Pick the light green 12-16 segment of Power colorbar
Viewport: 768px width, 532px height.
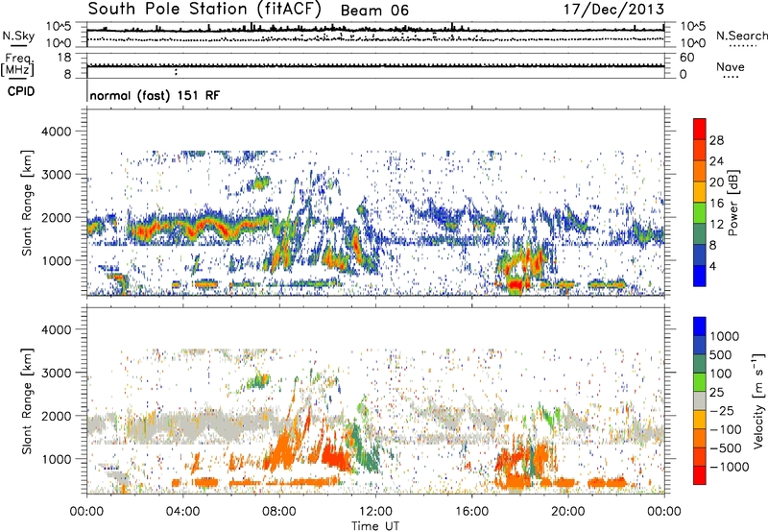click(700, 213)
